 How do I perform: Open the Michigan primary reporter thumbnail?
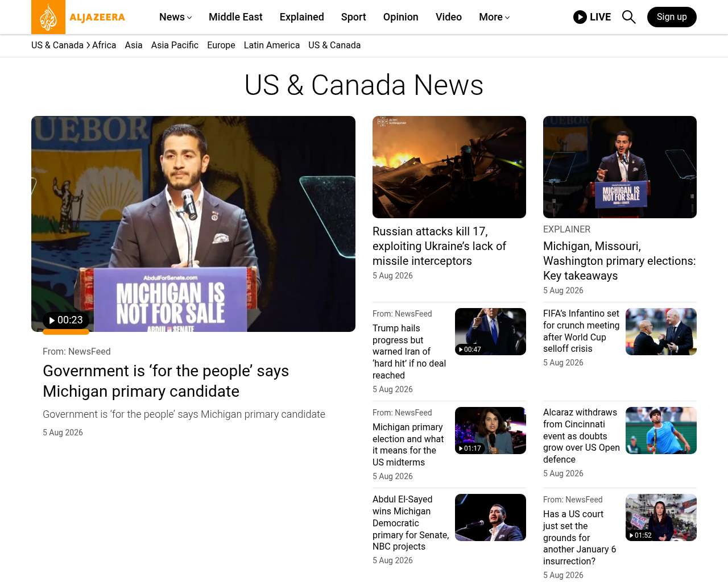pyautogui.click(x=490, y=431)
